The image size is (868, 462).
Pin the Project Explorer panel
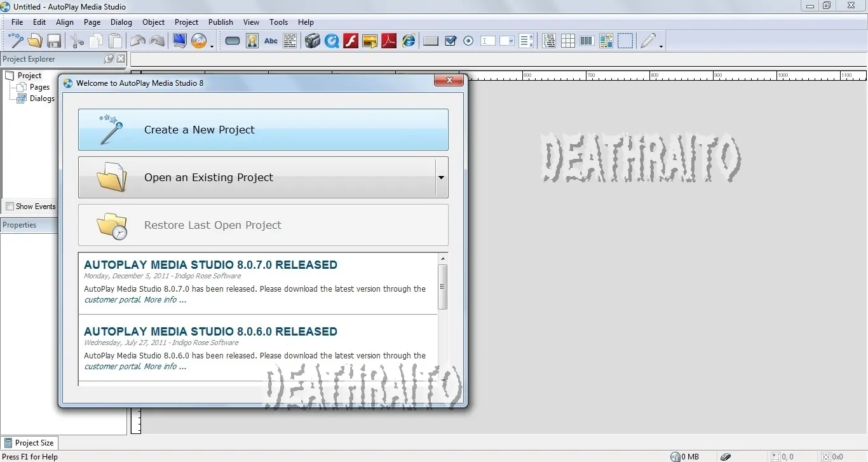pyautogui.click(x=109, y=59)
